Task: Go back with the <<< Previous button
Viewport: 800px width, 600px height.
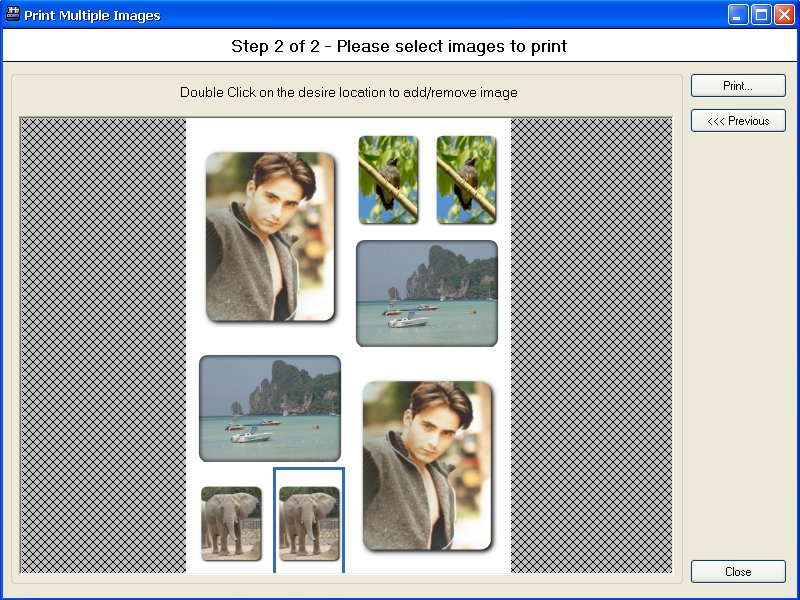Action: click(738, 121)
